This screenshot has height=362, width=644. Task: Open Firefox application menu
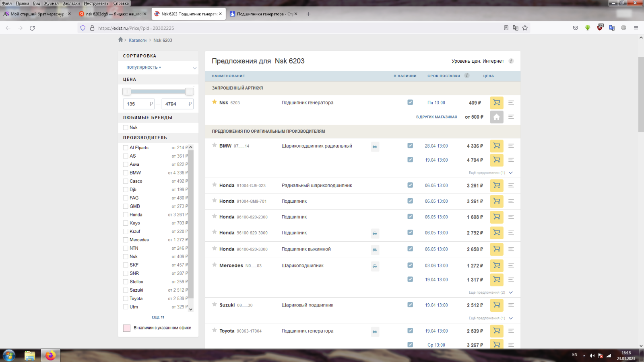[x=636, y=28]
